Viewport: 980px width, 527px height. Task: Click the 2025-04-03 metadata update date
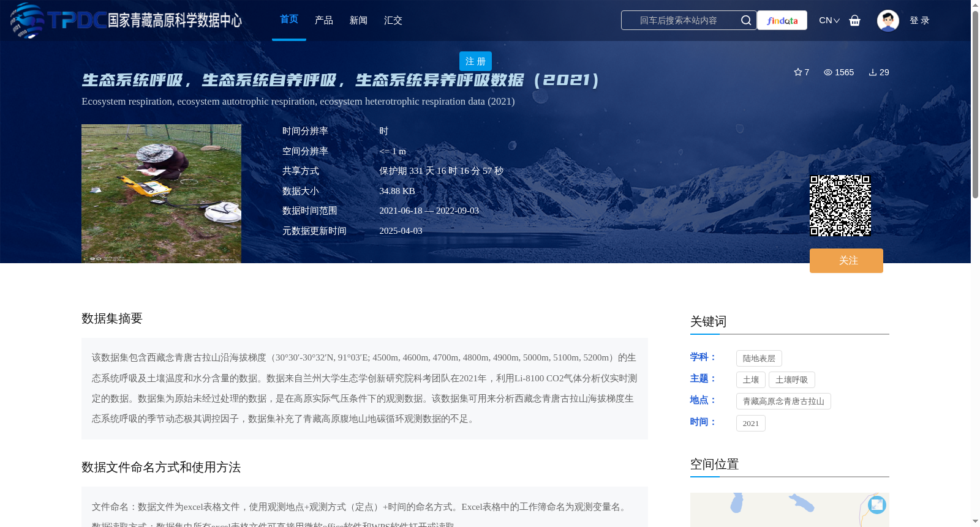401,231
